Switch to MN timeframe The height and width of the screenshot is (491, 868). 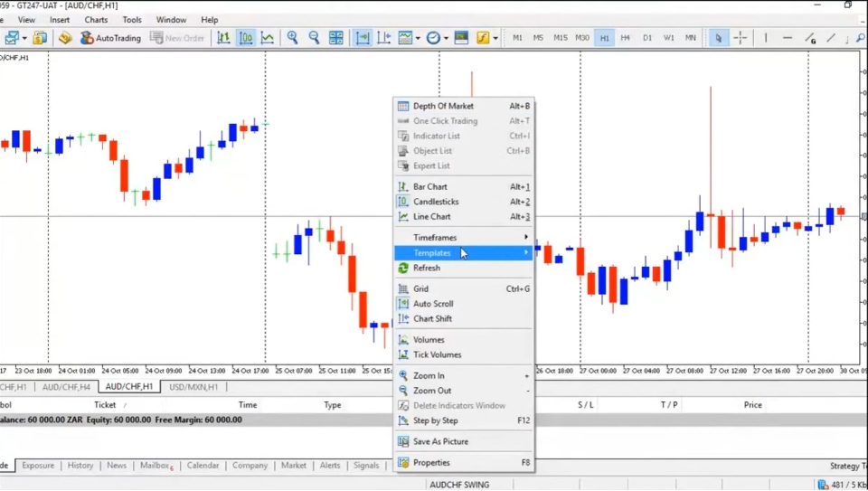tap(690, 38)
